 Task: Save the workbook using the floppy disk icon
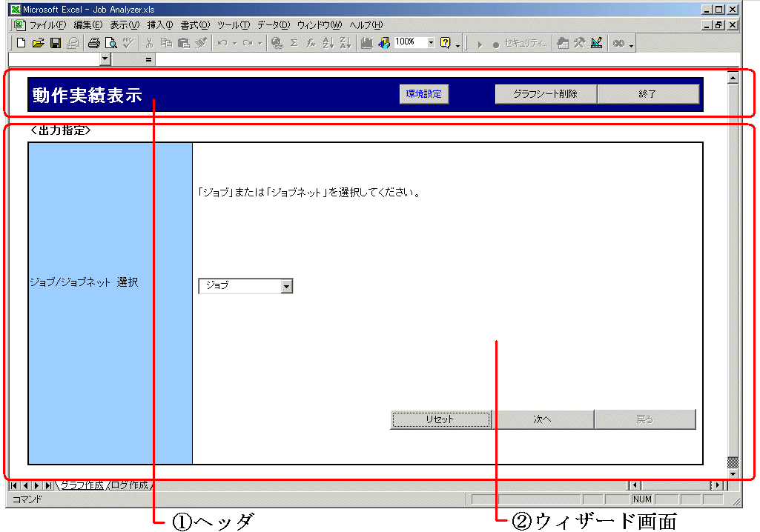point(55,43)
